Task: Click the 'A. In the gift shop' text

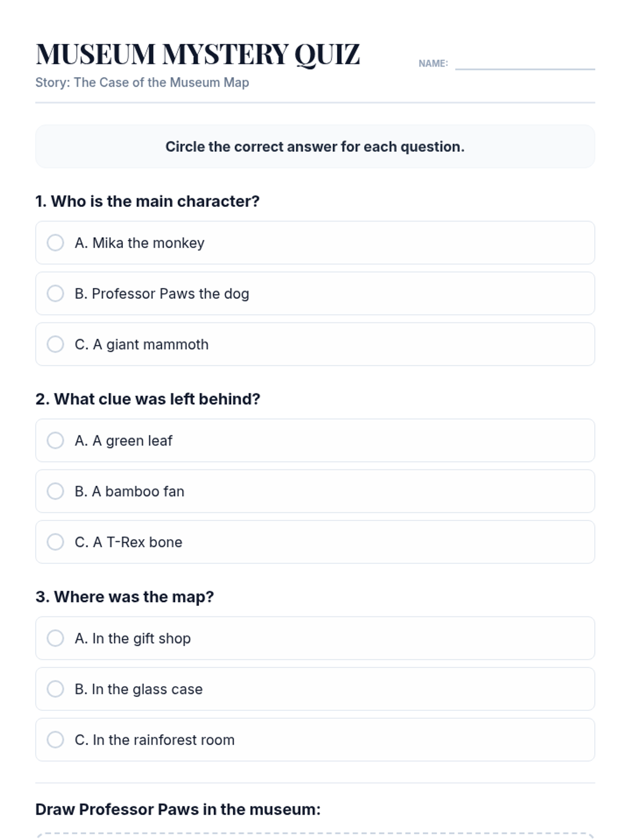Action: point(133,638)
